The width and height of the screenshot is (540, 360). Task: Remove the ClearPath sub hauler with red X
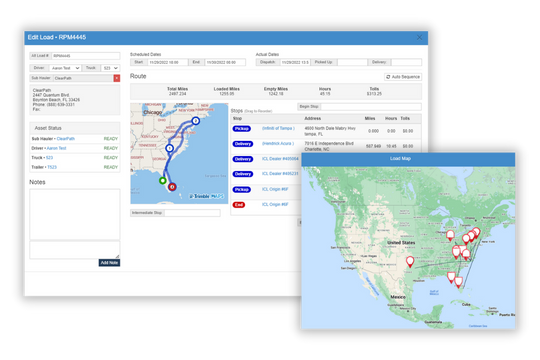pos(117,78)
